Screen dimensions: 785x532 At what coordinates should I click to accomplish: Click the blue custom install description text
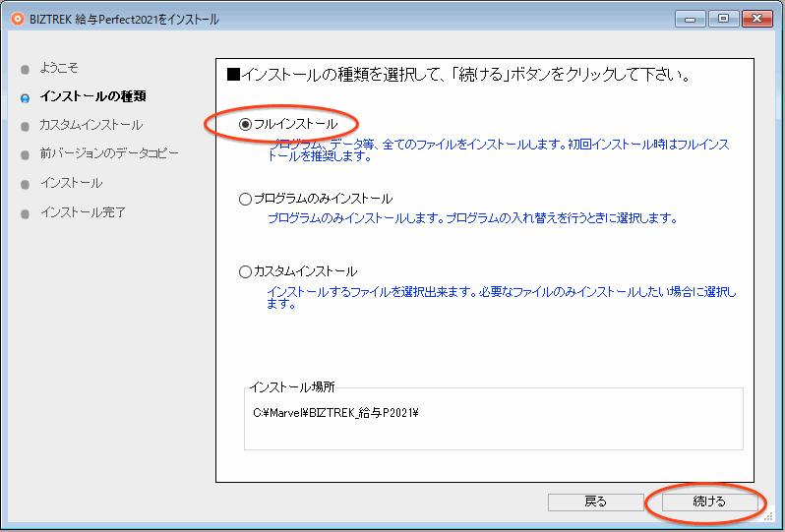tap(502, 297)
